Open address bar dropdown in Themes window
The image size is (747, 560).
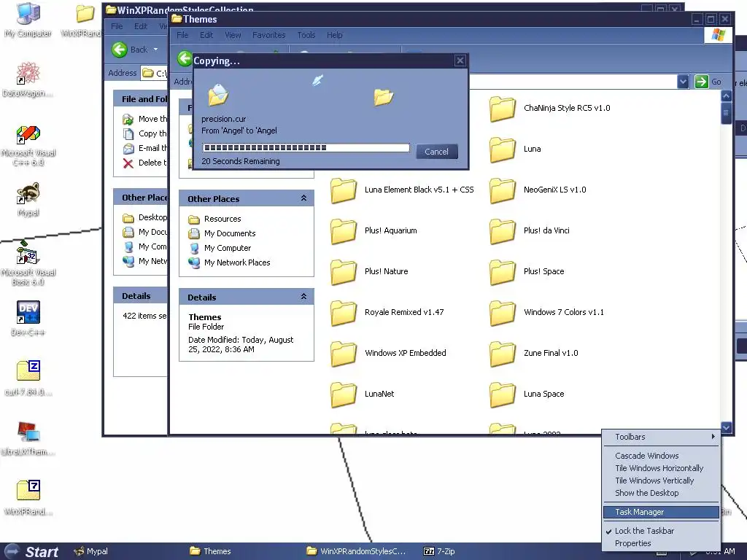point(683,82)
